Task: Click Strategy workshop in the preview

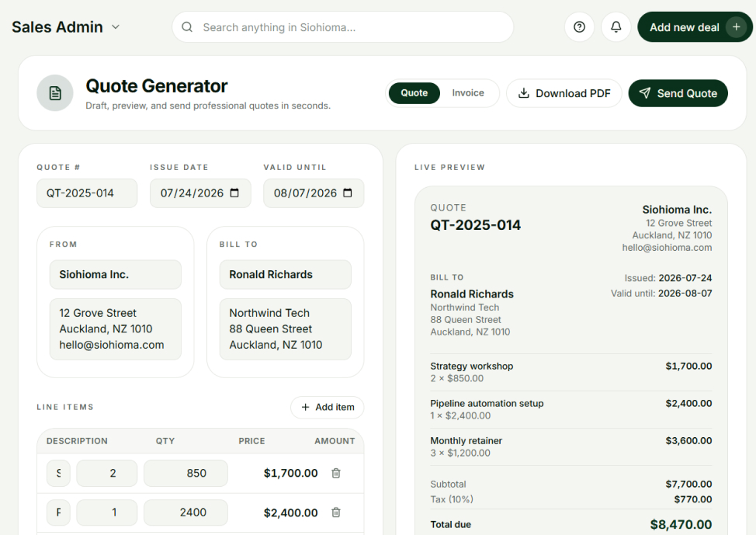Action: (472, 367)
